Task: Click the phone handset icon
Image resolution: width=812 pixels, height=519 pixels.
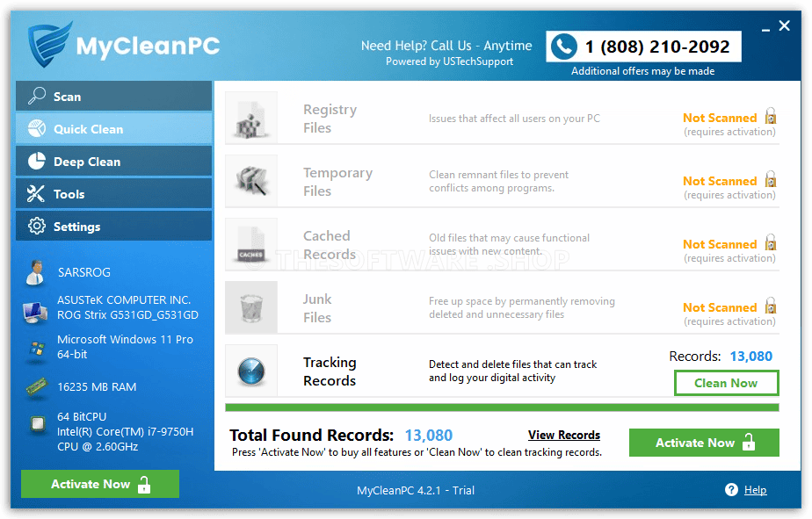Action: [563, 47]
